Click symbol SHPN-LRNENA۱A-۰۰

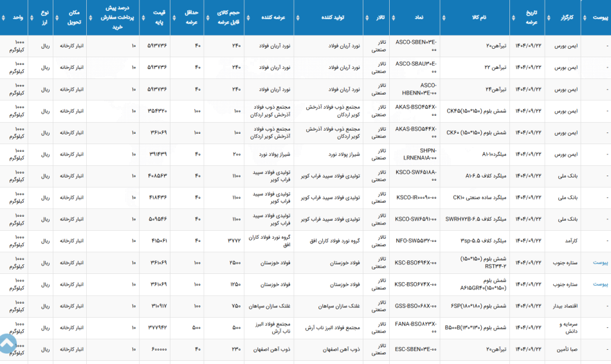pos(419,154)
